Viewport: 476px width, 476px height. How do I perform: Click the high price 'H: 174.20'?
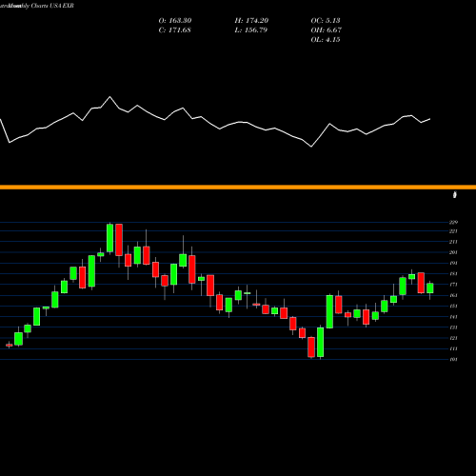(x=251, y=20)
